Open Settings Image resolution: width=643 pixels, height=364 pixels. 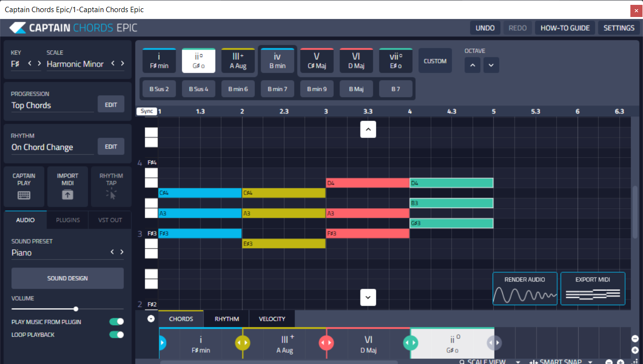[619, 28]
